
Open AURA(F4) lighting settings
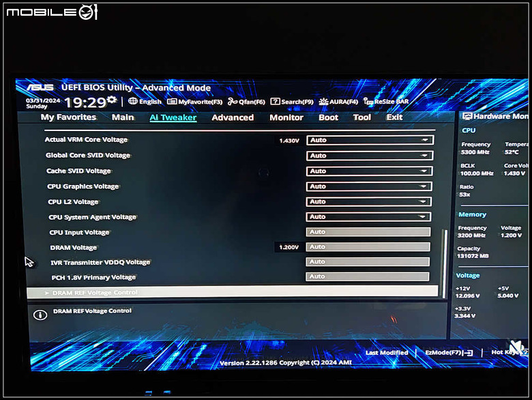[338, 102]
